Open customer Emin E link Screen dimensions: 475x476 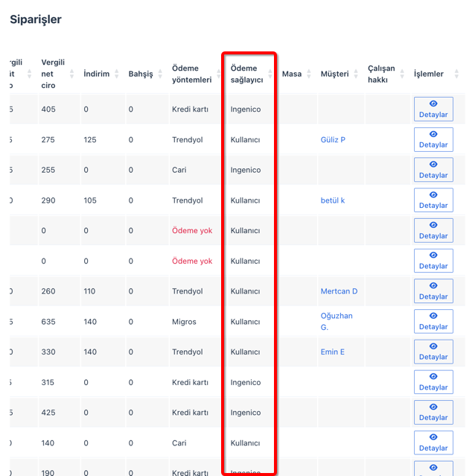[332, 352]
